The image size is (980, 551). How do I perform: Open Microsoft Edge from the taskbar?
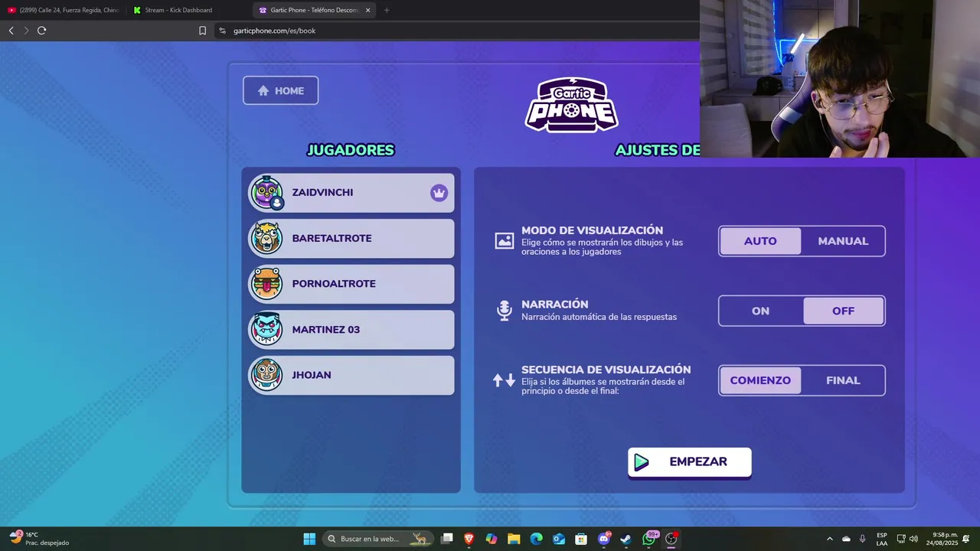(537, 539)
